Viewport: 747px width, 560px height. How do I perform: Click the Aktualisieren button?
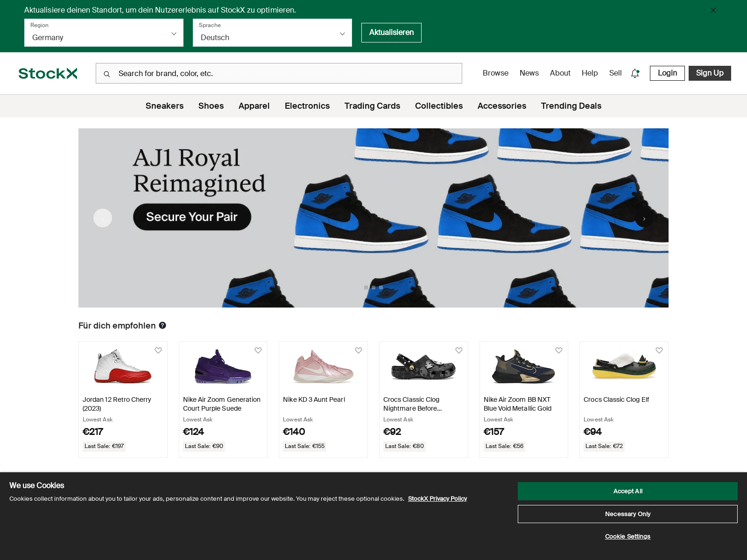[x=391, y=33]
